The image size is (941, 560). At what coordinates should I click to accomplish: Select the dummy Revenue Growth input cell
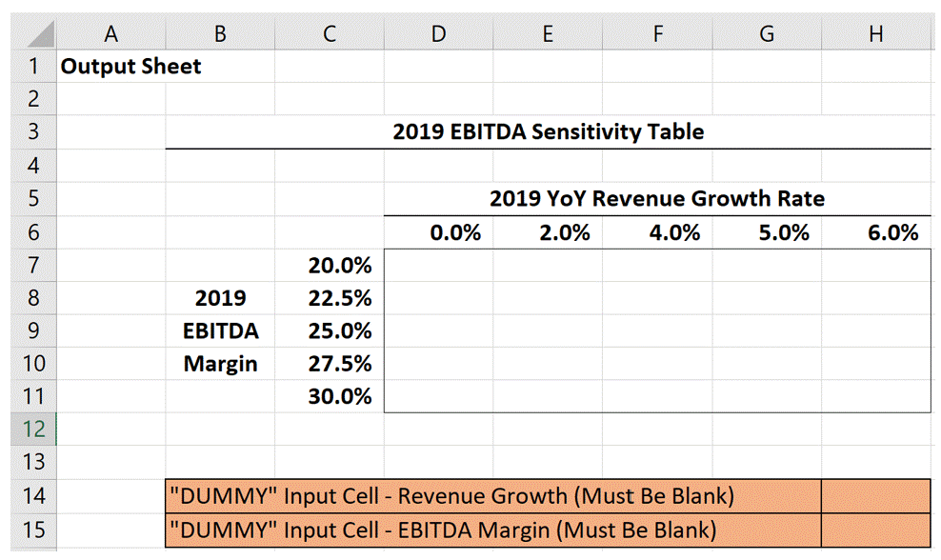(874, 496)
